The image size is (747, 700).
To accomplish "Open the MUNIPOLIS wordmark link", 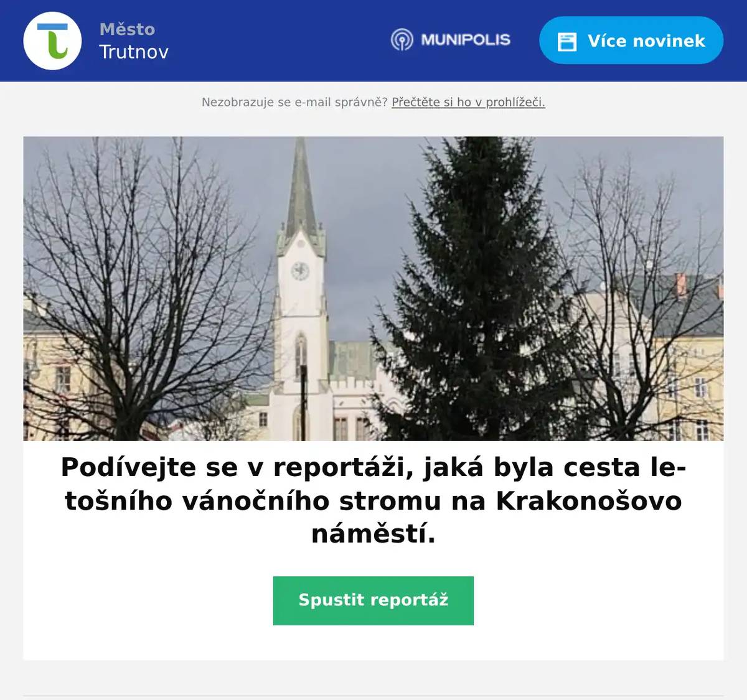I will (x=465, y=40).
